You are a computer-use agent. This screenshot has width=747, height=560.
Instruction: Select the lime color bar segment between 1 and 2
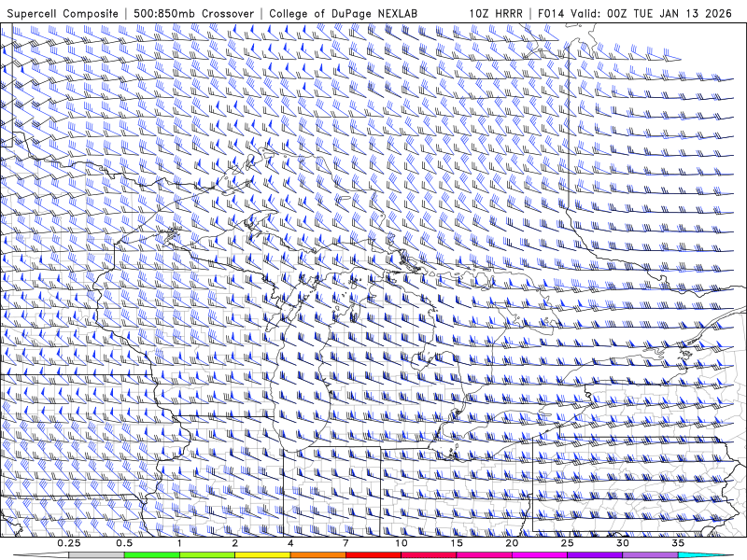pos(207,555)
